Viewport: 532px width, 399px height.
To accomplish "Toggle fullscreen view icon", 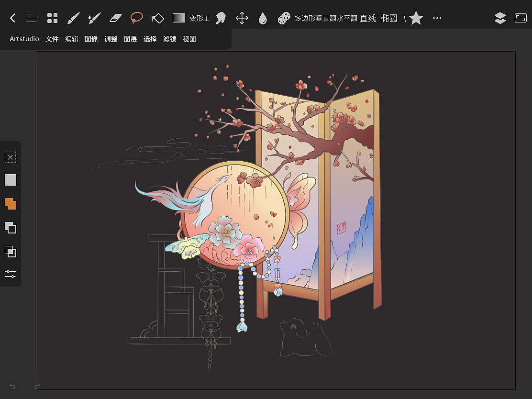I will pyautogui.click(x=521, y=18).
